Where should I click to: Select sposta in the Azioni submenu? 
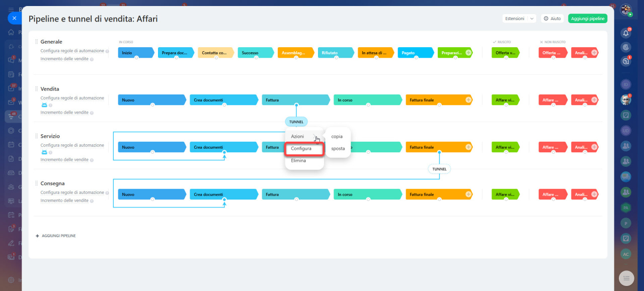coord(338,149)
